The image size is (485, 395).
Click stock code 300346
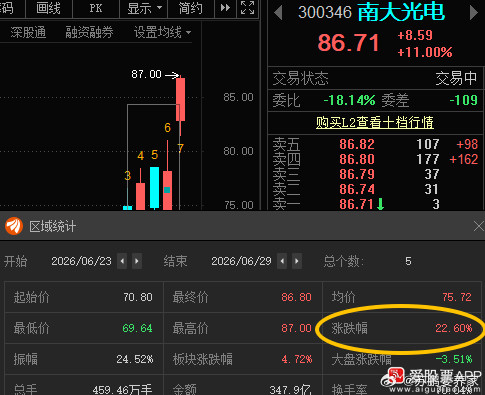(325, 13)
